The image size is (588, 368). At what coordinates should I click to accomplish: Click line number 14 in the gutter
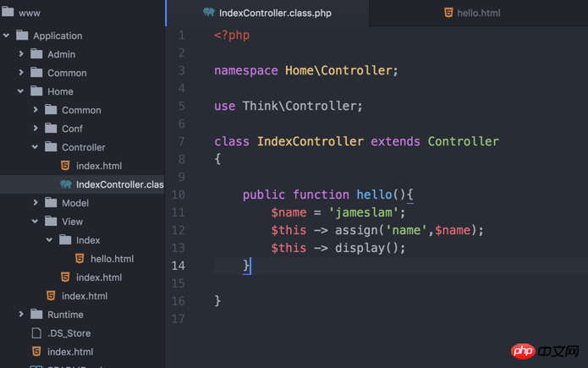[x=179, y=266]
